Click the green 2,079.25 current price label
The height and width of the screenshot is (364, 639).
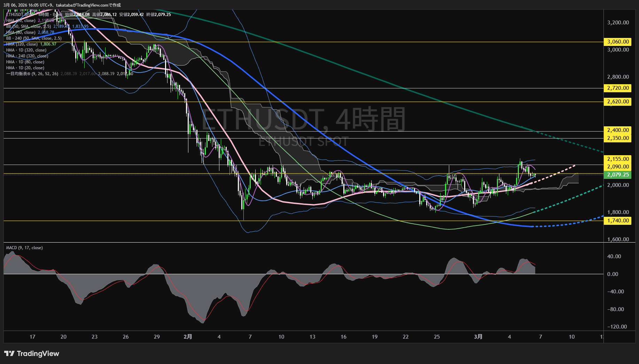coord(618,175)
